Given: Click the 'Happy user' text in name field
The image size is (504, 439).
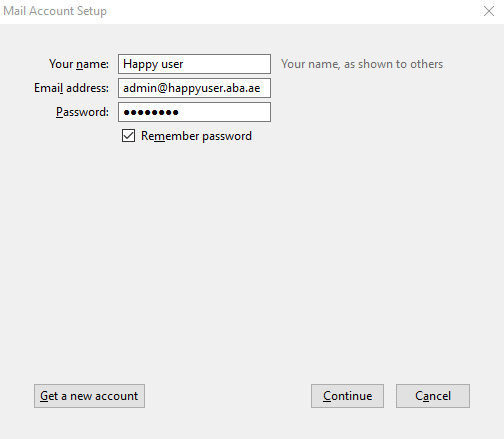Looking at the screenshot, I should [153, 64].
